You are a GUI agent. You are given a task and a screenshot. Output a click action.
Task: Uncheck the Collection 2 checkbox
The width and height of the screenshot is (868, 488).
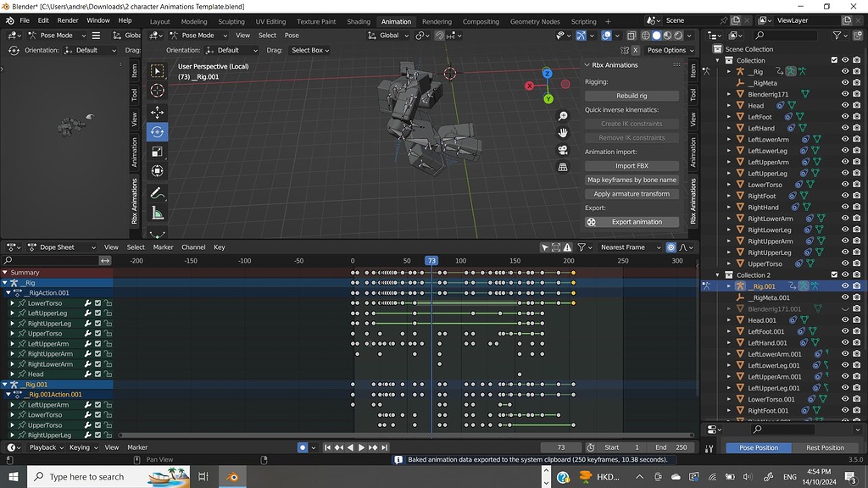pos(833,274)
